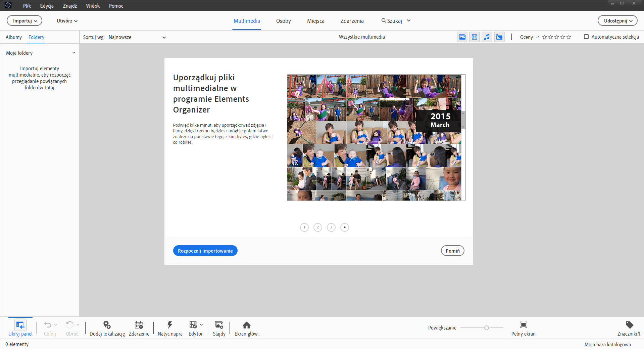Show photos media type filter icon

462,37
